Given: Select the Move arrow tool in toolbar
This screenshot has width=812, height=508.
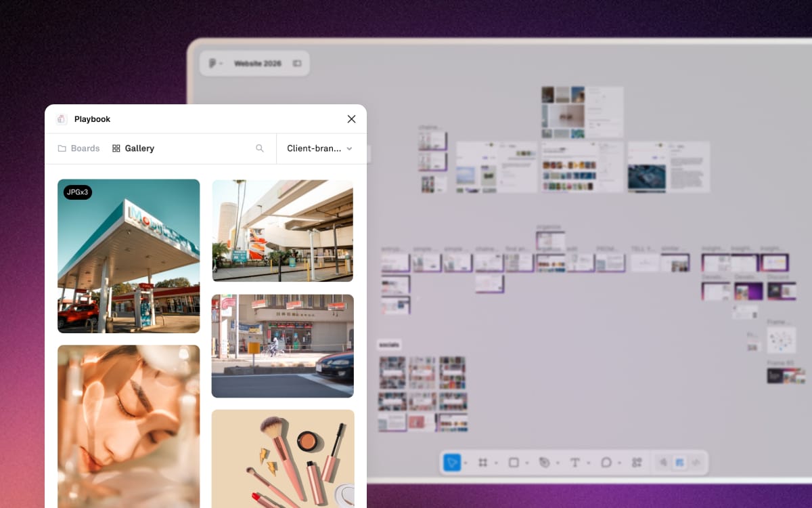Looking at the screenshot, I should (452, 463).
